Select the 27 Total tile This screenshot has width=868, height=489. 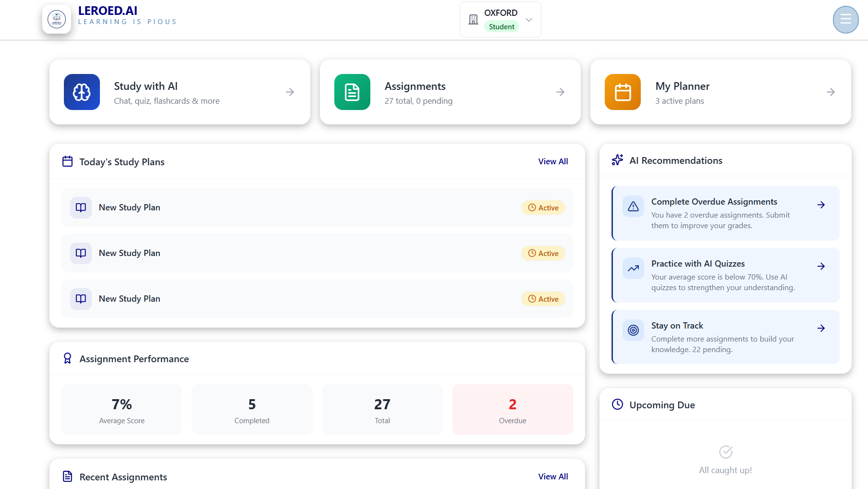(x=382, y=409)
